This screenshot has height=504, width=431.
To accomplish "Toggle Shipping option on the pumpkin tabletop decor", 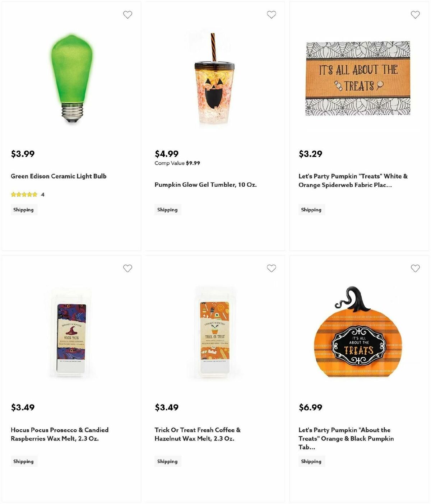I will click(x=311, y=461).
